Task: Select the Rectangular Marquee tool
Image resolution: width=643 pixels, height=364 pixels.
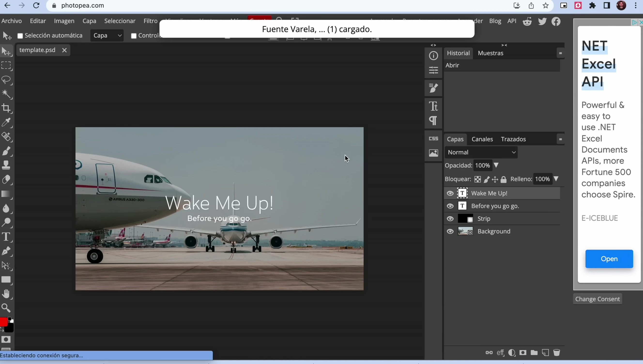Action: (6, 66)
